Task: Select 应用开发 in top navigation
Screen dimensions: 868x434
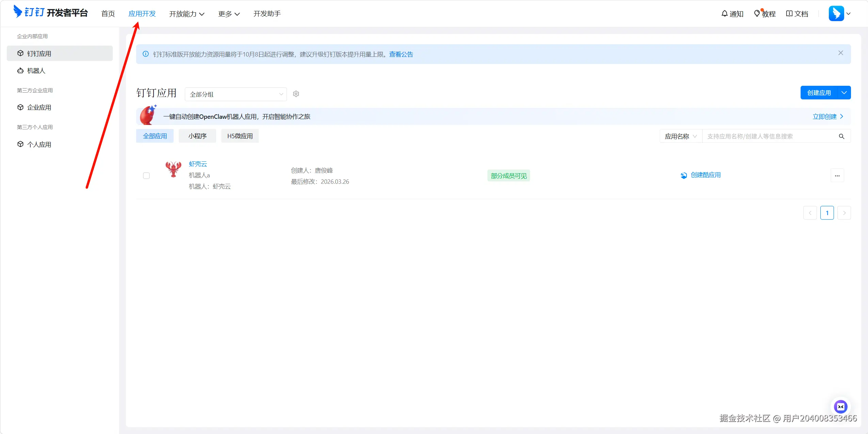Action: pos(142,14)
